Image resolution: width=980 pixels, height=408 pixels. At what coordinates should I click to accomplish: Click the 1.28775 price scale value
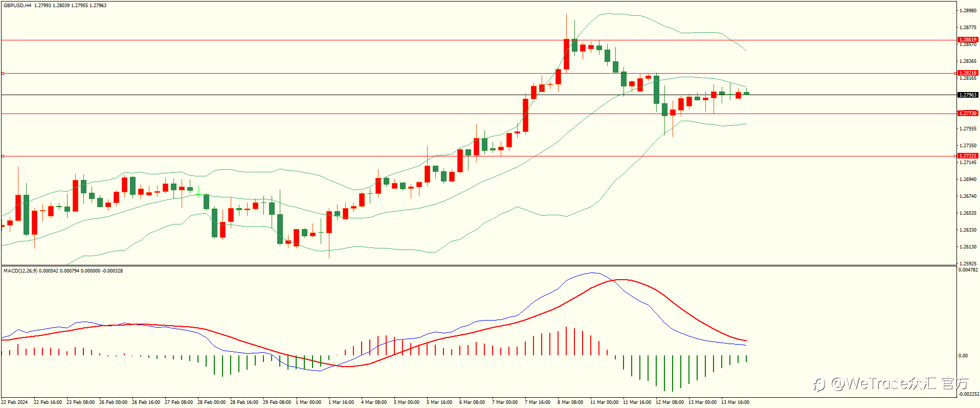968,28
